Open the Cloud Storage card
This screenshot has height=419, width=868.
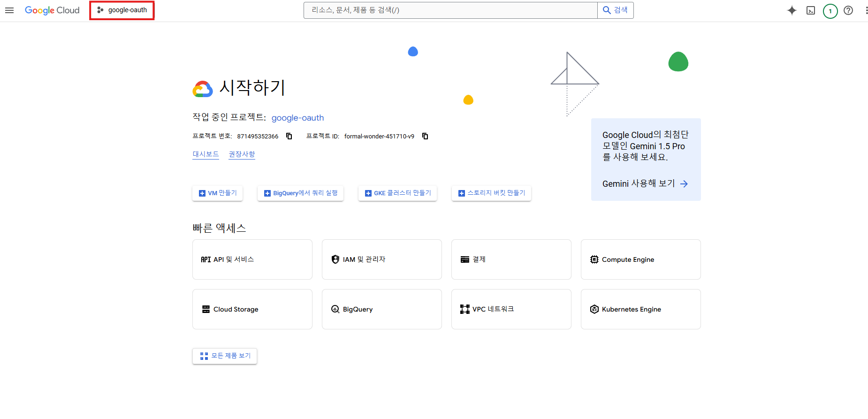pos(252,309)
